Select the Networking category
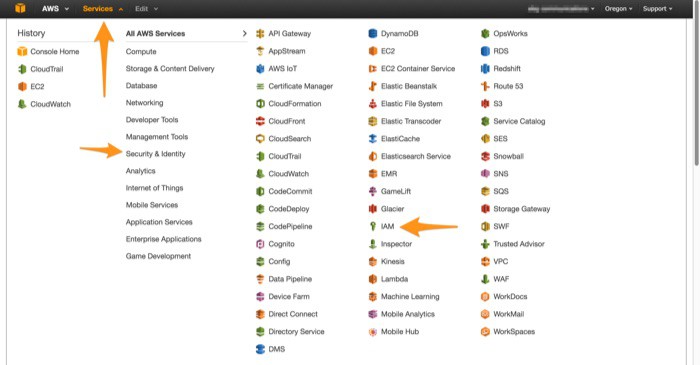700x365 pixels. tap(145, 103)
